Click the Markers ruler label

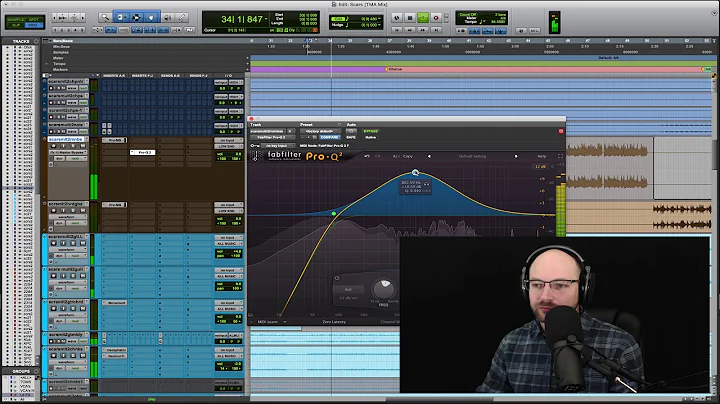point(60,69)
